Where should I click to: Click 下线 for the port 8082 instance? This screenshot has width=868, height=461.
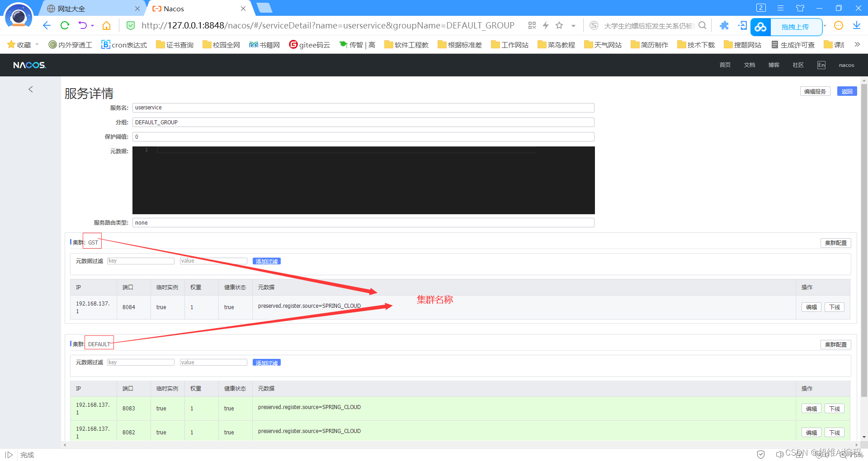[835, 433]
